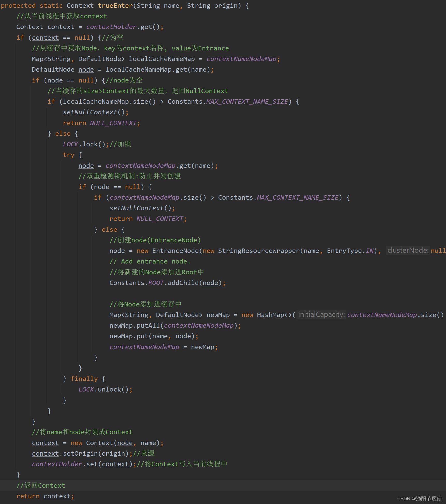The image size is (446, 504).
Task: Click MAX_CONTEXT_NAME_SIZE in the localCacheNameMap.size() condition
Action: coord(247,102)
